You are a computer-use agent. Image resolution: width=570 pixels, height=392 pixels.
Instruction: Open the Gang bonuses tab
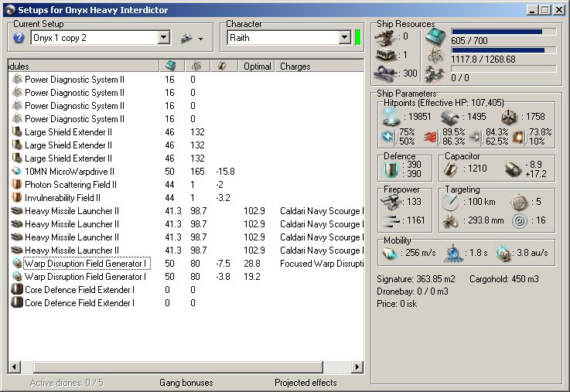186,383
